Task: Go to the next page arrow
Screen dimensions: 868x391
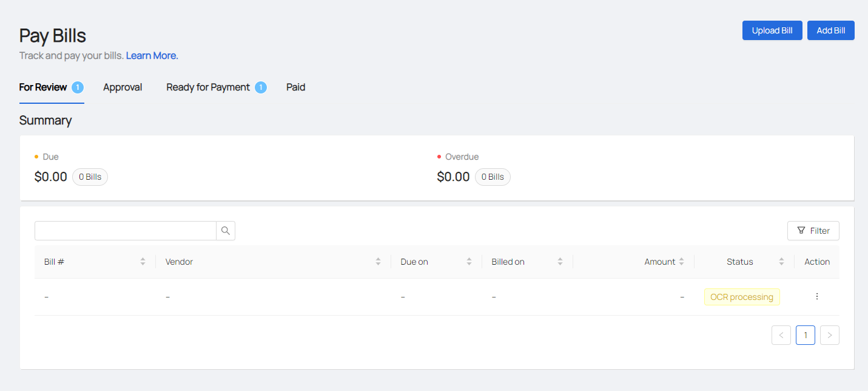Action: click(x=829, y=335)
